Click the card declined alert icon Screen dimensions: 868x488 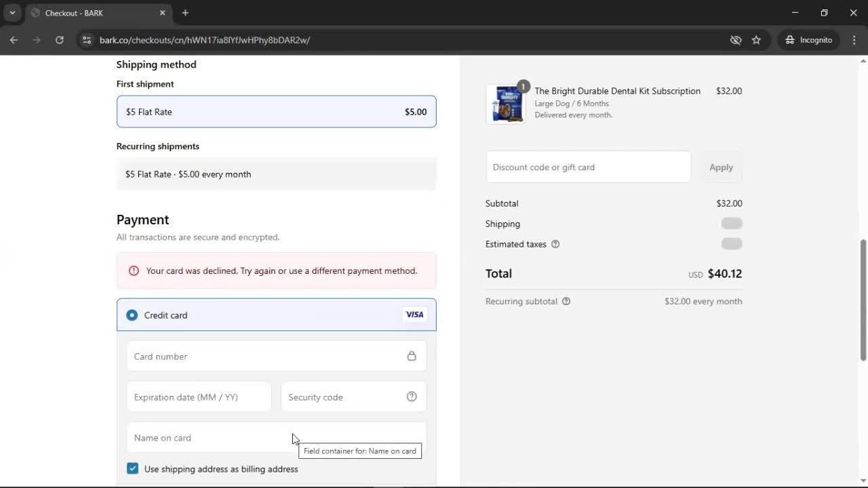(x=134, y=270)
